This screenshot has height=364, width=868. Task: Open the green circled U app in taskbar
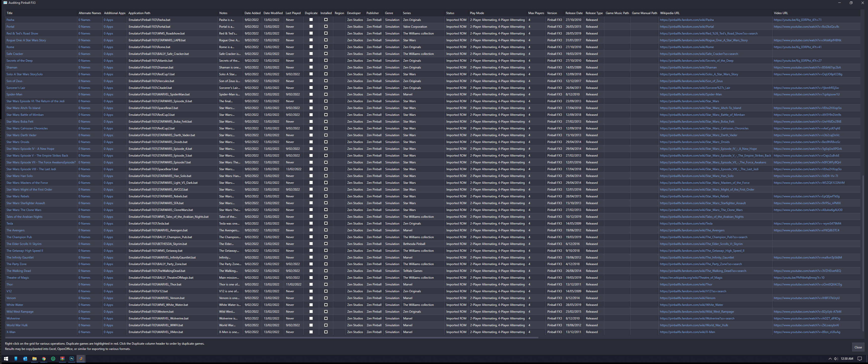[53, 359]
